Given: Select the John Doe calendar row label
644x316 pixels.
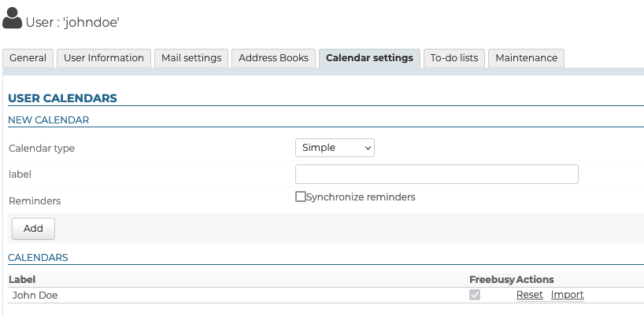Looking at the screenshot, I should 35,295.
